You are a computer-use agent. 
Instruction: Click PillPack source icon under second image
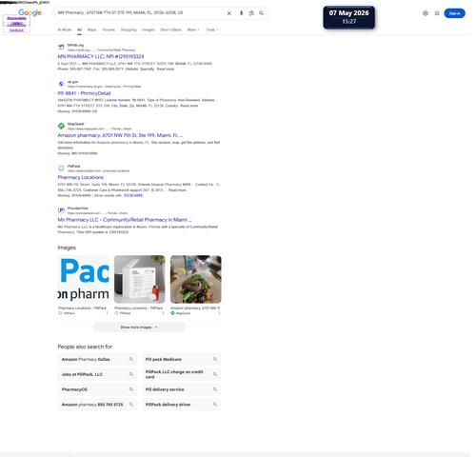click(116, 313)
